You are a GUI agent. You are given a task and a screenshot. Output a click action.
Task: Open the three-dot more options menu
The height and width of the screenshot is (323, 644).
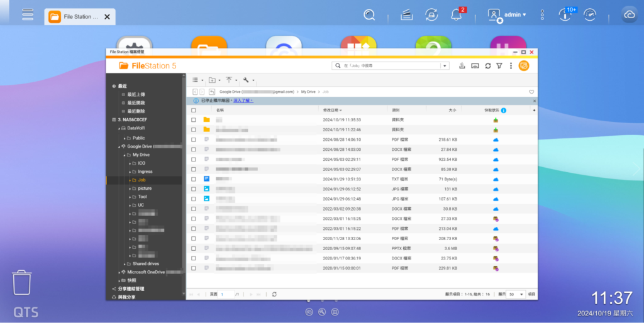coord(511,65)
